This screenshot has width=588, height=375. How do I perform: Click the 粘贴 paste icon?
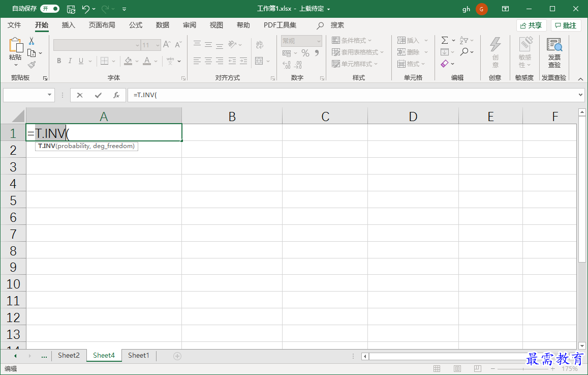click(15, 45)
